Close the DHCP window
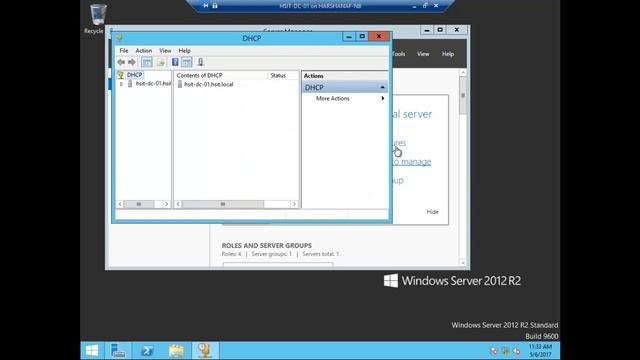Image resolution: width=640 pixels, height=360 pixels. point(379,37)
